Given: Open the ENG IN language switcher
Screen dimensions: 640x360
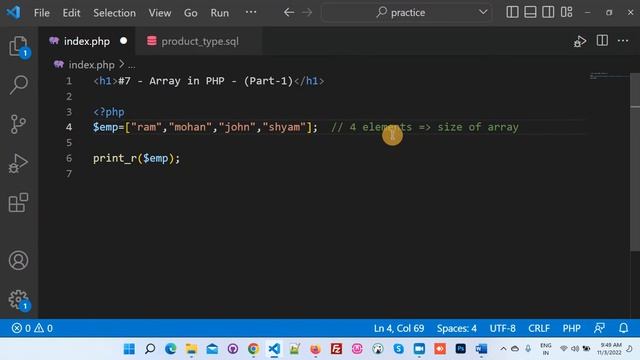Looking at the screenshot, I should click(x=546, y=349).
